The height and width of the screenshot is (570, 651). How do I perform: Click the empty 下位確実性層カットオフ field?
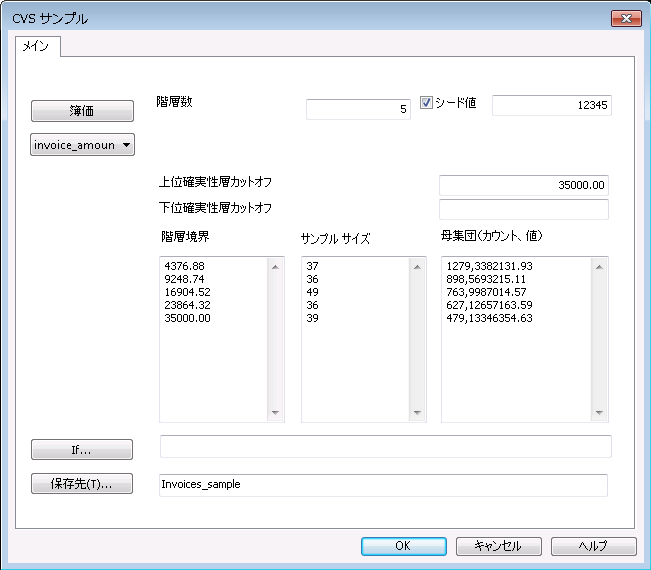(x=523, y=209)
